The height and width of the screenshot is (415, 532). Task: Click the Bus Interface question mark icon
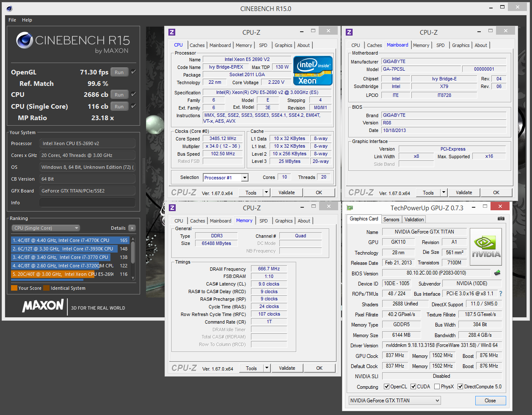pos(501,294)
